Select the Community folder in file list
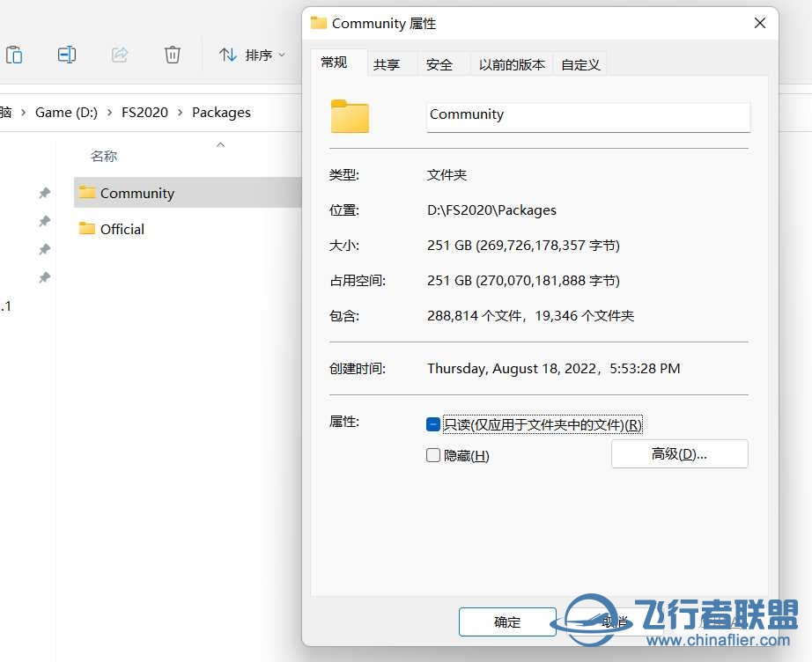Image resolution: width=812 pixels, height=662 pixels. (x=188, y=193)
